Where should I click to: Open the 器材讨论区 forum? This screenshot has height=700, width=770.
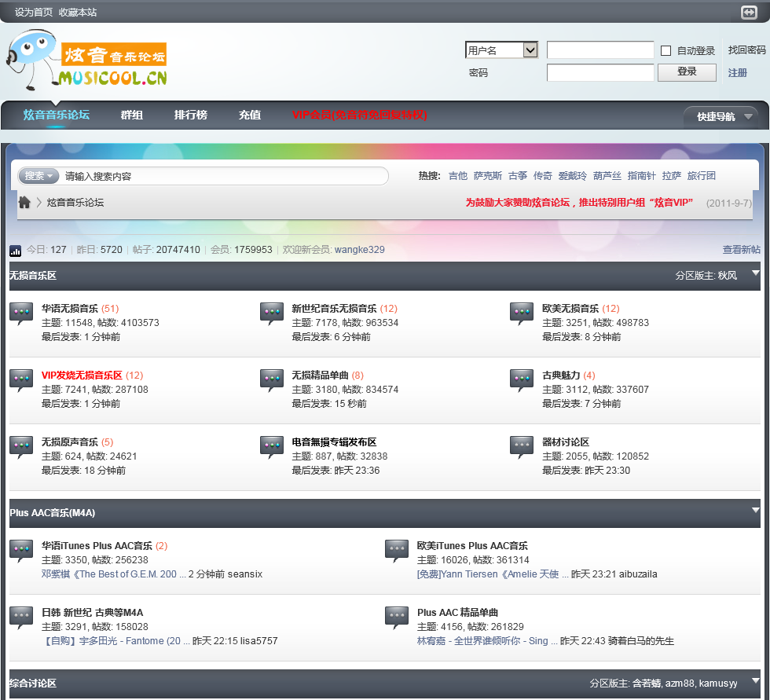coord(565,442)
